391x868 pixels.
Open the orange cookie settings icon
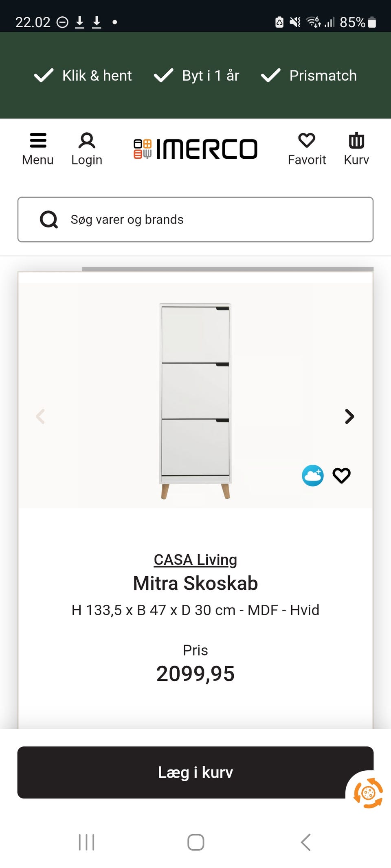[x=368, y=793]
